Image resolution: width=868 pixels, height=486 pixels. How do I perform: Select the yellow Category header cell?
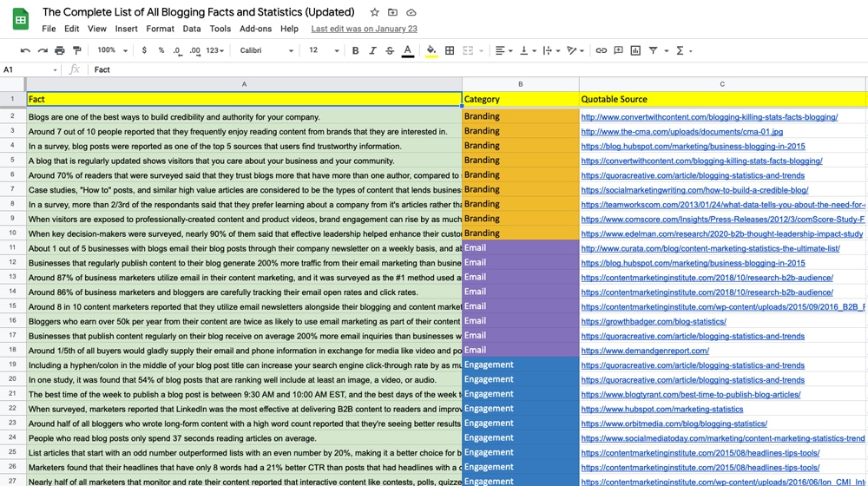point(520,99)
